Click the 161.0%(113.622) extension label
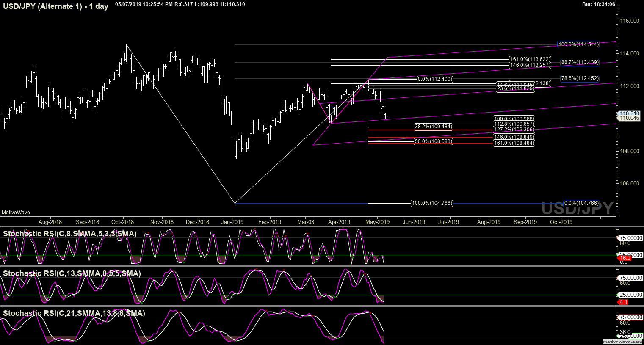The height and width of the screenshot is (345, 644). click(530, 59)
